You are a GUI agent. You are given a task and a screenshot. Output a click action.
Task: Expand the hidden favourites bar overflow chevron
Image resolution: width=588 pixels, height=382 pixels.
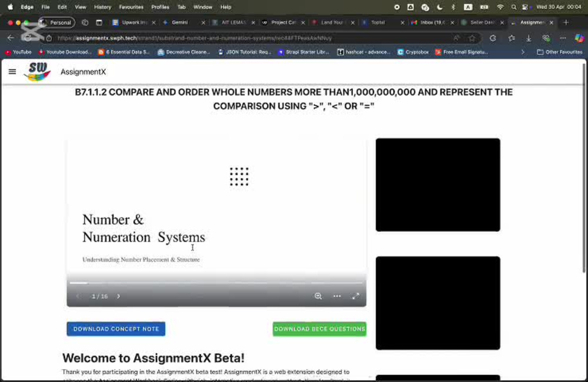[x=523, y=52]
